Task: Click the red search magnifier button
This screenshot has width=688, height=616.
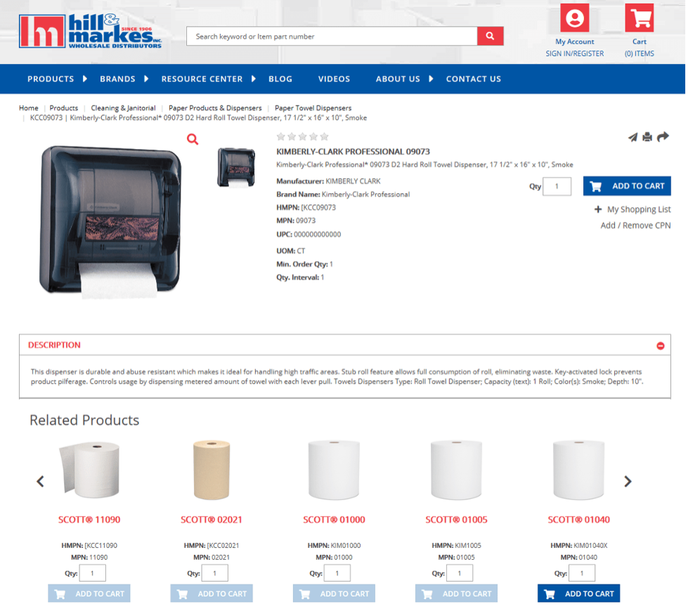Action: coord(491,36)
